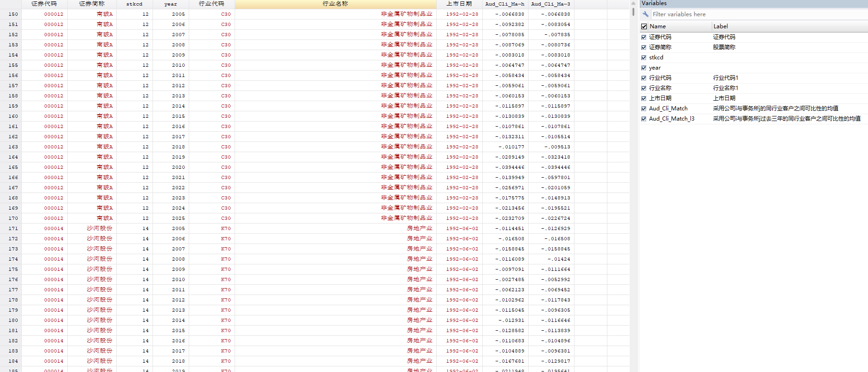
Task: Click the label 股票简称 in Variables panel
Action: tap(724, 47)
